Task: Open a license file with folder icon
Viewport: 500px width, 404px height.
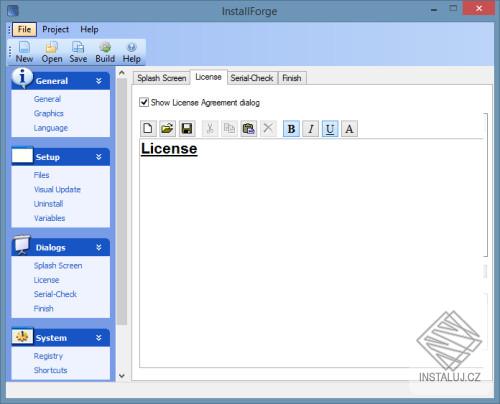Action: coord(167,128)
